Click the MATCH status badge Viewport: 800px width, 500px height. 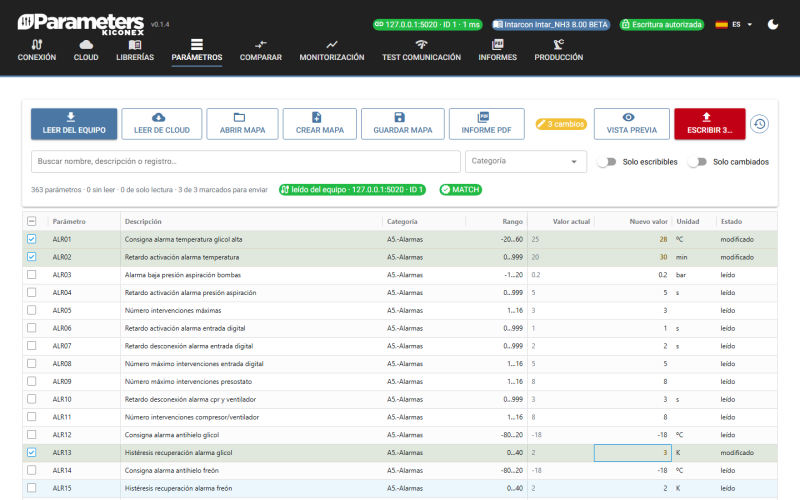click(x=461, y=190)
